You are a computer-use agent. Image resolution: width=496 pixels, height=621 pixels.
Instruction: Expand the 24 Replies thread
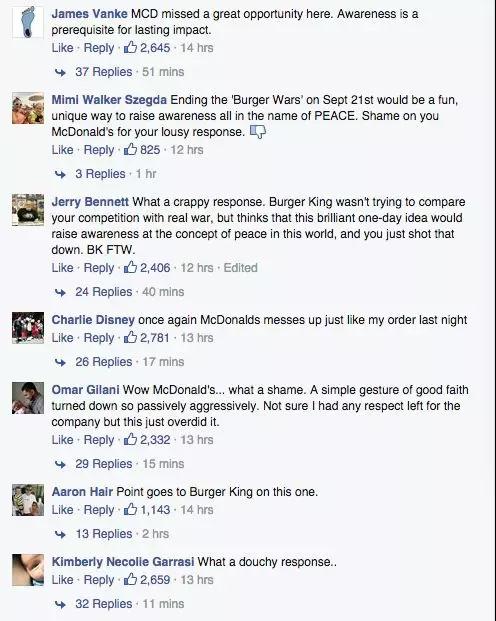pyautogui.click(x=104, y=292)
